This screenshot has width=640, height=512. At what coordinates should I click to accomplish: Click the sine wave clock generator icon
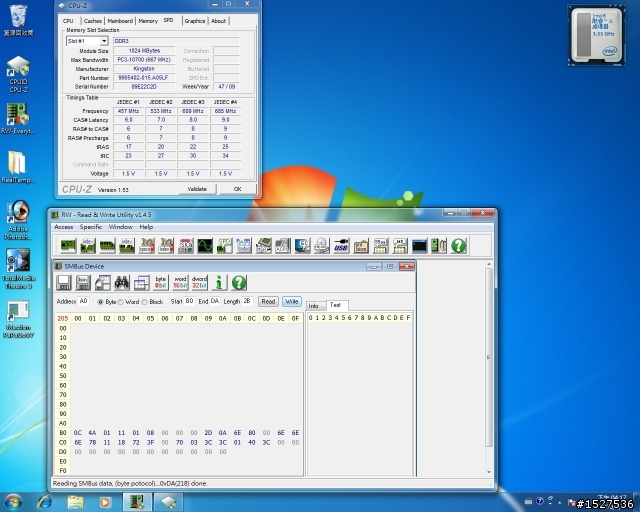tap(205, 246)
